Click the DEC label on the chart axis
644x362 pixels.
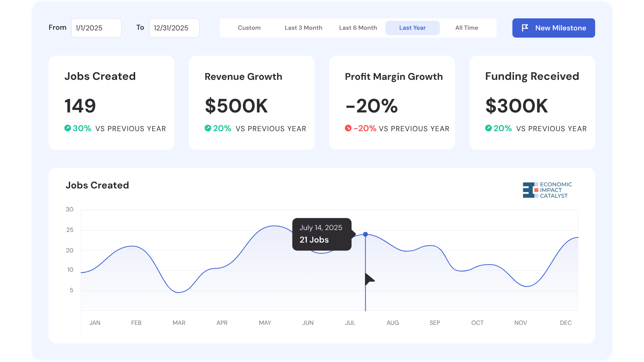[x=566, y=323]
